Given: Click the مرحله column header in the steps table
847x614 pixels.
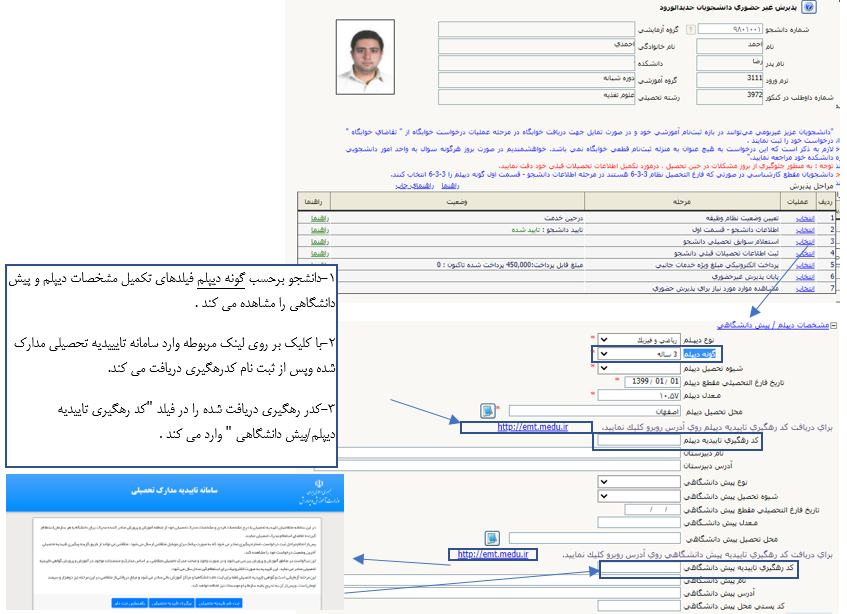Looking at the screenshot, I should point(682,201).
